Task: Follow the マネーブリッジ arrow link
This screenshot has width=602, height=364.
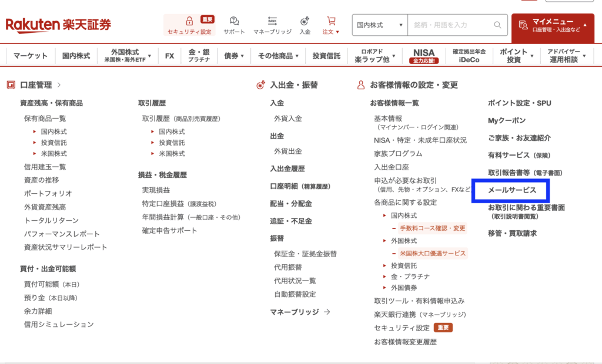Action: coord(300,312)
